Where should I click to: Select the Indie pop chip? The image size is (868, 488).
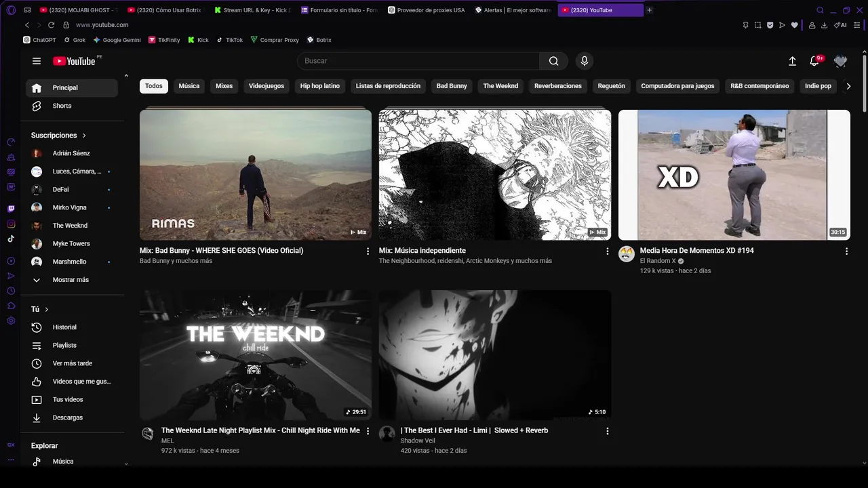pyautogui.click(x=818, y=86)
